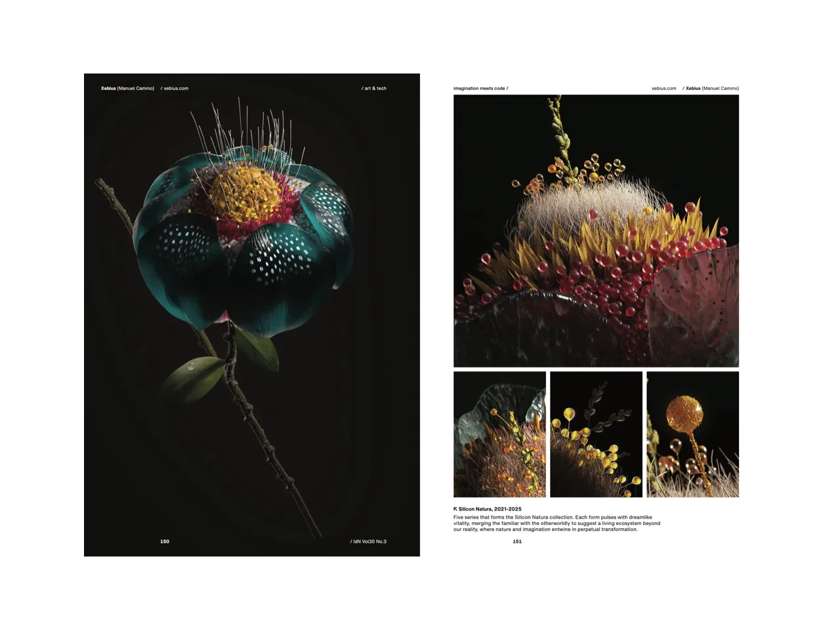This screenshot has height=630, width=840.
Task: Open the xebius.com link on right page
Action: pyautogui.click(x=663, y=88)
